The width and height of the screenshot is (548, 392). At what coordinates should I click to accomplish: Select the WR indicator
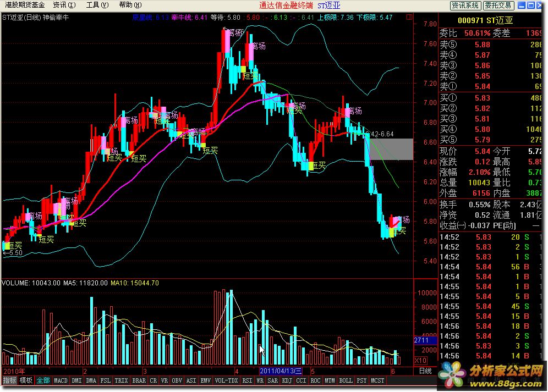(x=260, y=380)
